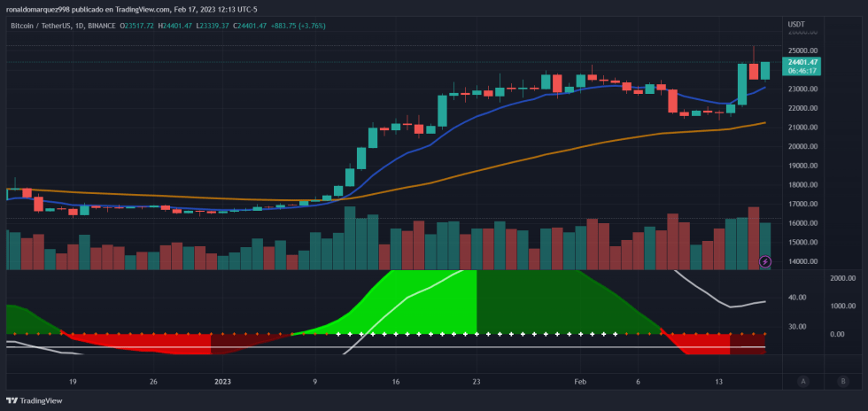Click the purple lightning bolt icon
The width and height of the screenshot is (868, 411).
pyautogui.click(x=765, y=261)
